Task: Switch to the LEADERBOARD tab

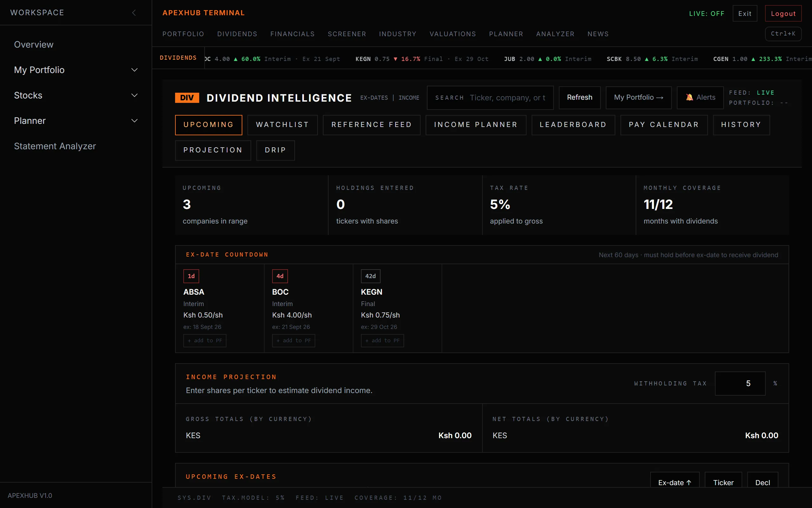Action: click(x=573, y=125)
